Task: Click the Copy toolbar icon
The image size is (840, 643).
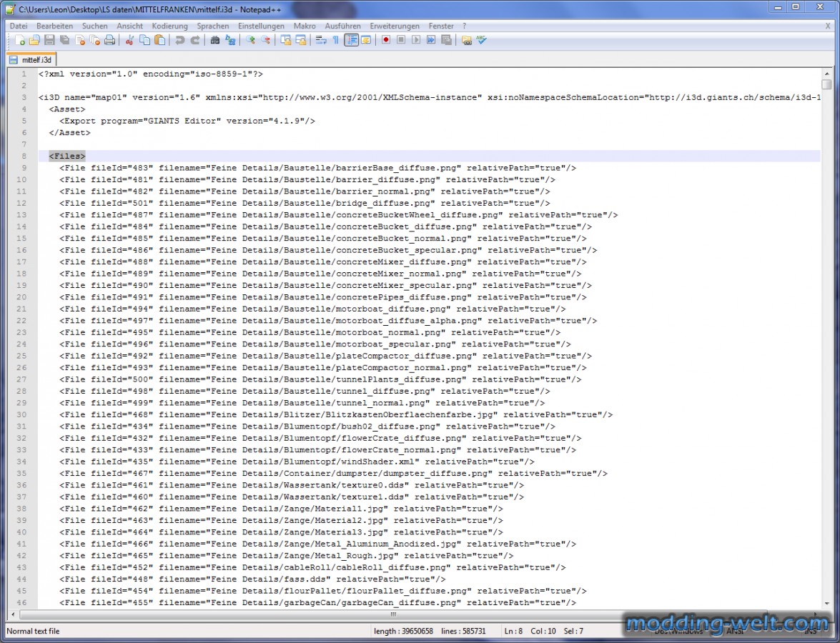Action: [x=144, y=40]
